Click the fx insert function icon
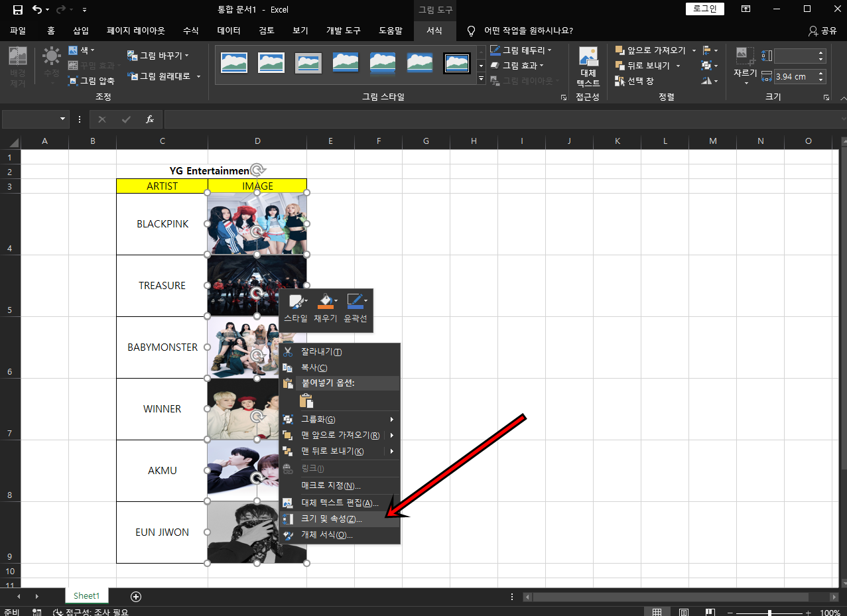847x616 pixels. pos(150,119)
